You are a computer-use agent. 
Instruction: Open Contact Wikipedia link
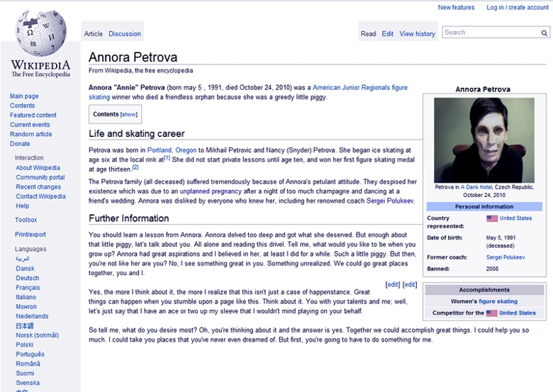pos(40,196)
